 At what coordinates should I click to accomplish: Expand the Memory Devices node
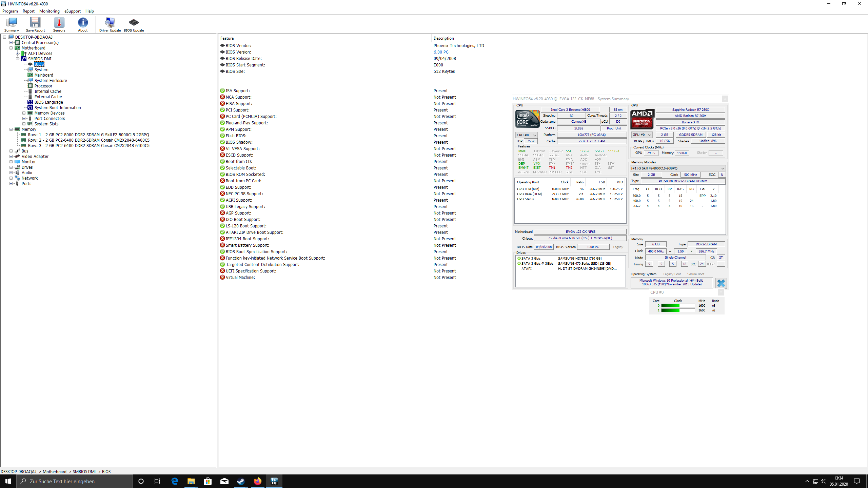click(x=24, y=113)
